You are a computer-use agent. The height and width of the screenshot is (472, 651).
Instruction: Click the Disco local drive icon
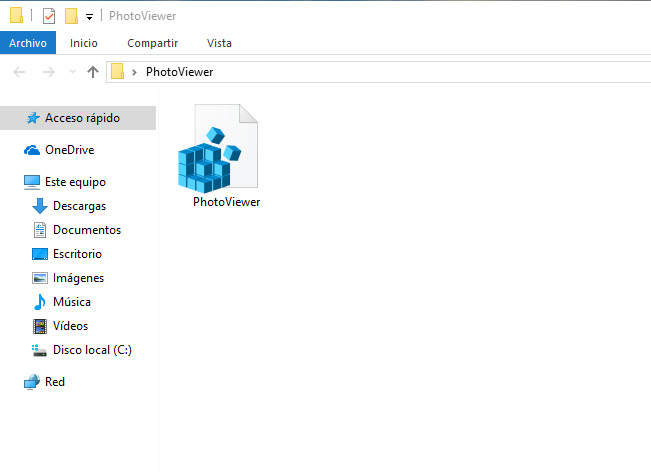39,350
